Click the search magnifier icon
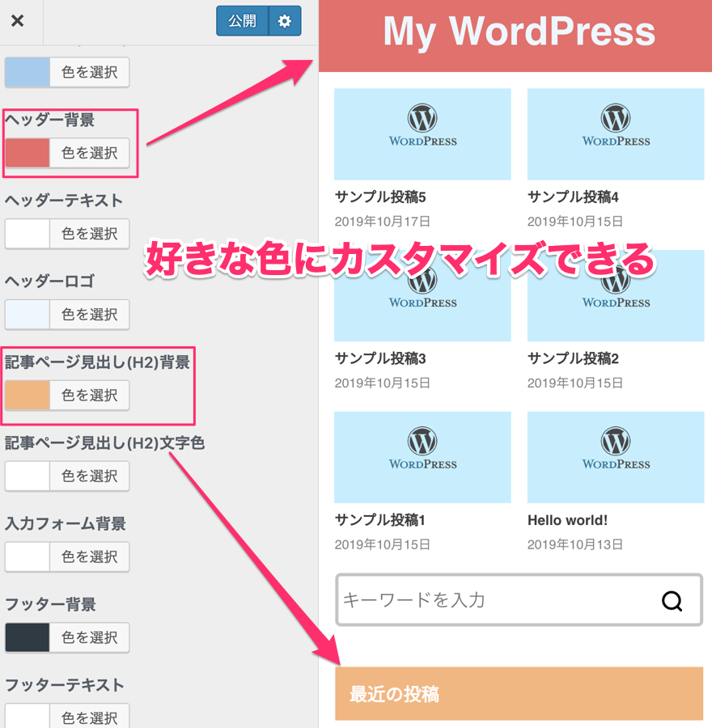Viewport: 712px width, 728px height. point(672,600)
